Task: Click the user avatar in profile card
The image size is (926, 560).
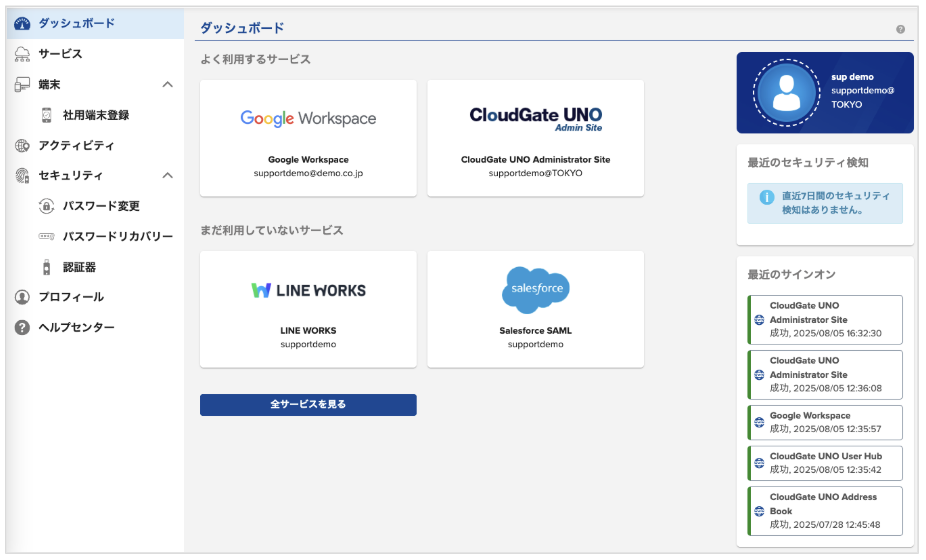Action: coord(786,93)
